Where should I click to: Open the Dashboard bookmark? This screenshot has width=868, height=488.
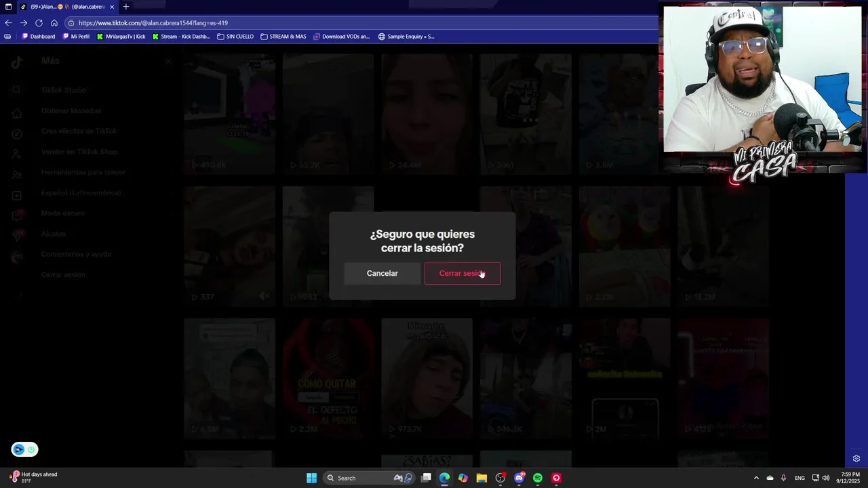pos(39,37)
